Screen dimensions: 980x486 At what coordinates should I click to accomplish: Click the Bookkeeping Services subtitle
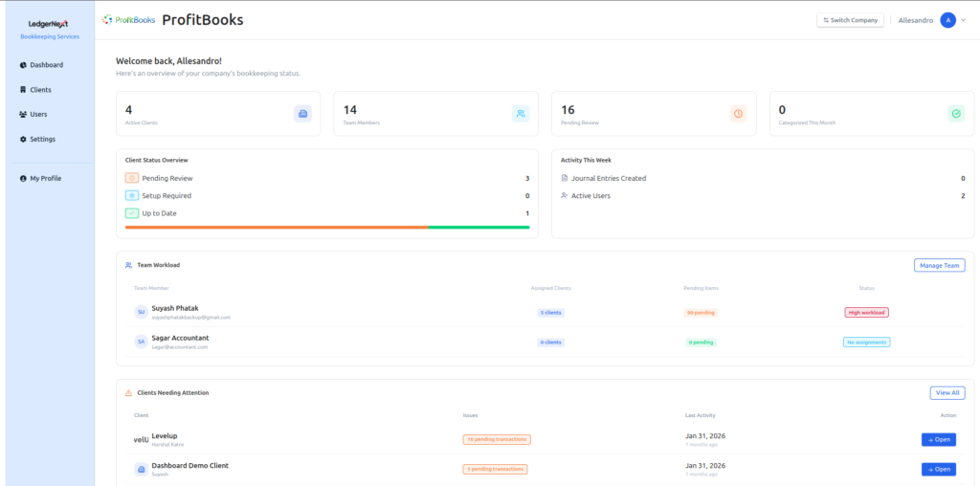(50, 37)
